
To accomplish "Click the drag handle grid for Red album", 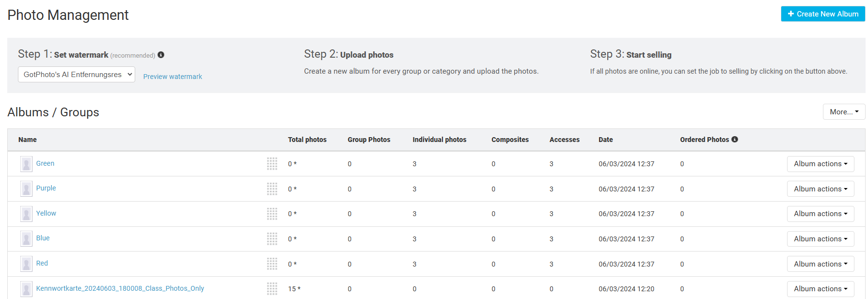I will coord(272,264).
